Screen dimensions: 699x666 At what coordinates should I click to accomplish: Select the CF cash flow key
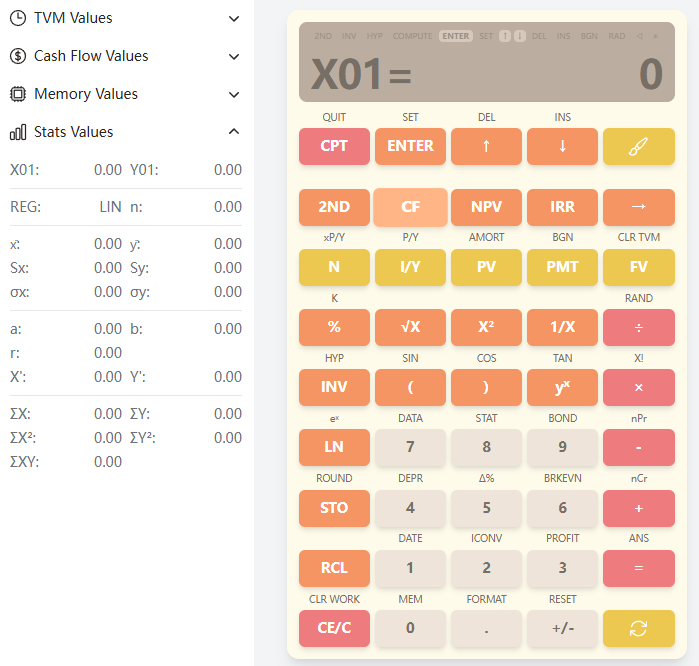pos(410,207)
